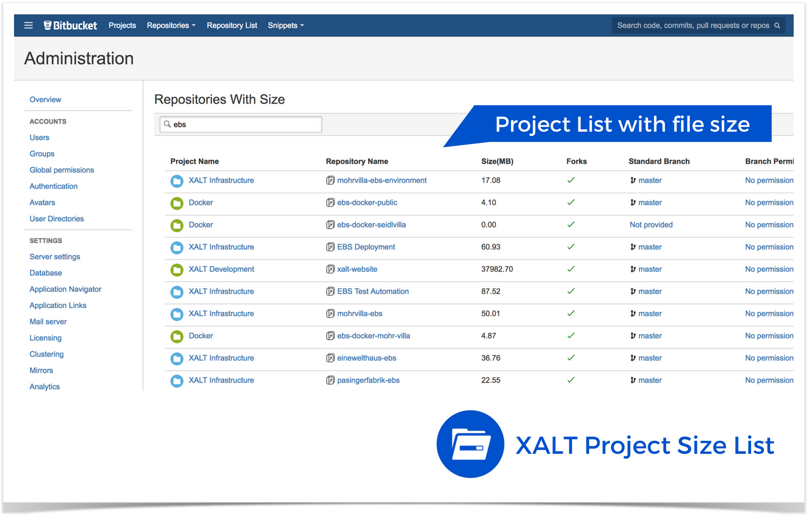Click project icon in mohrvilla-ebs row

pos(177,314)
